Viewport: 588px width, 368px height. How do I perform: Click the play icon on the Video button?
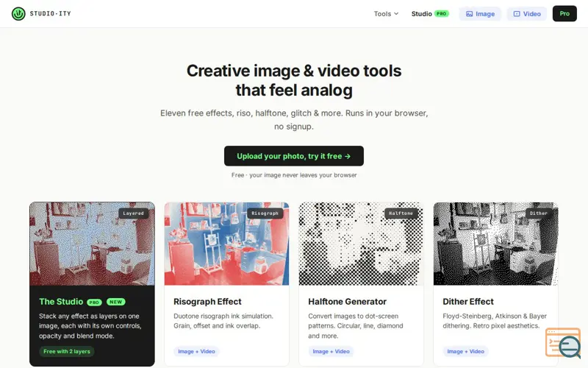click(517, 14)
